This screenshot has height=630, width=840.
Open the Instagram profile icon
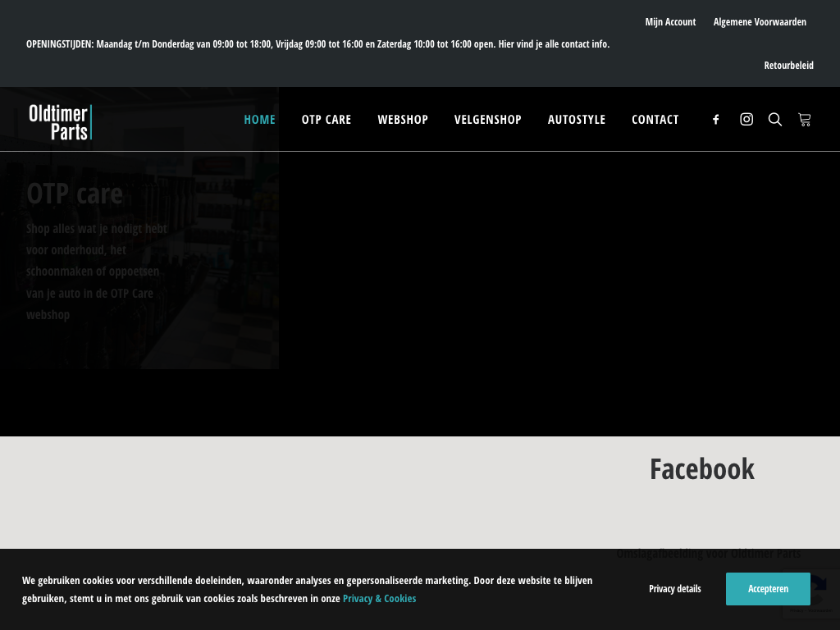click(x=746, y=120)
